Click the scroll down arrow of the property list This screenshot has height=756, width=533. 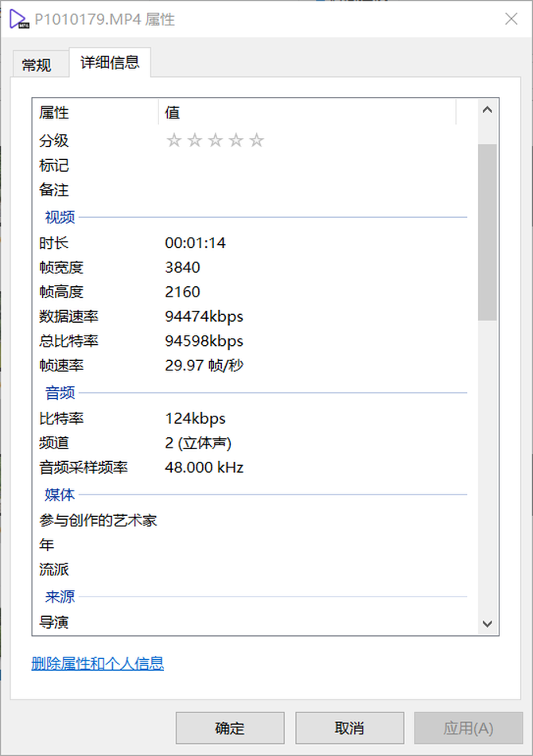[x=488, y=624]
